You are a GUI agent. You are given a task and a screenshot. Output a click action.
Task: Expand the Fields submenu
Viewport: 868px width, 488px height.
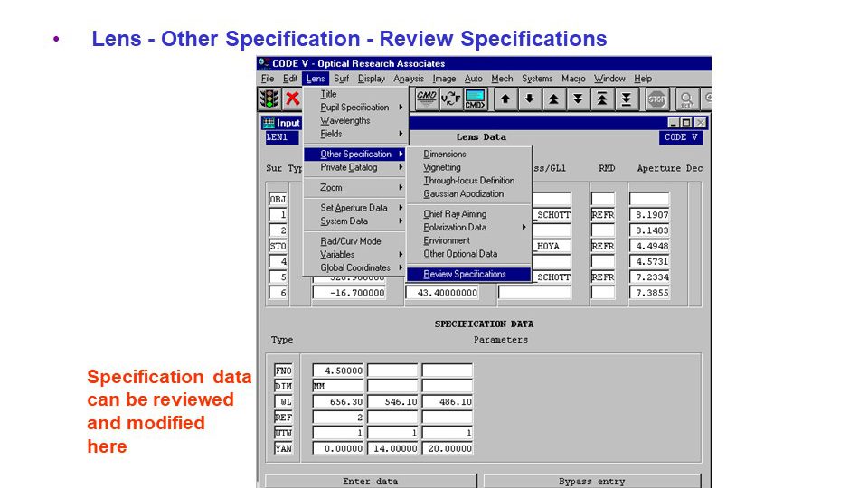click(354, 134)
